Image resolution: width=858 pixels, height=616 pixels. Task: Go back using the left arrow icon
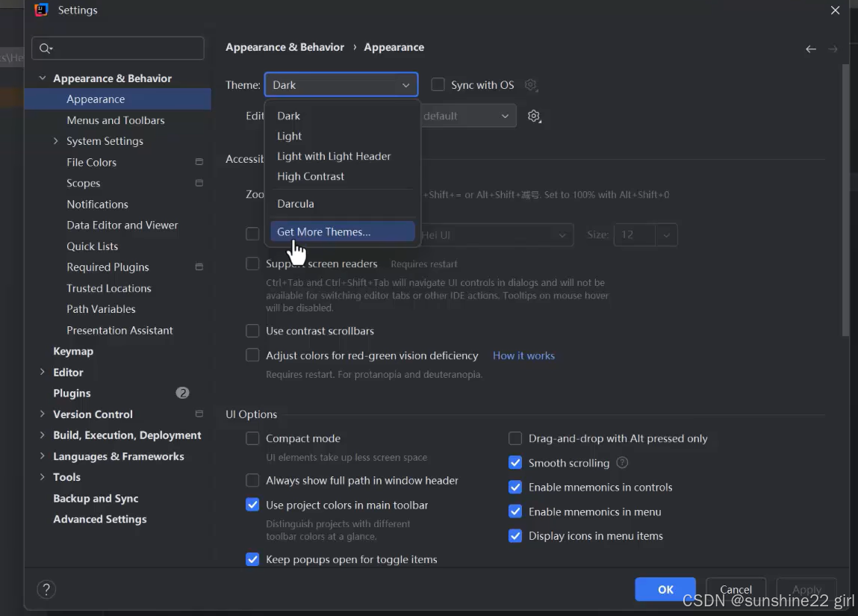[810, 49]
